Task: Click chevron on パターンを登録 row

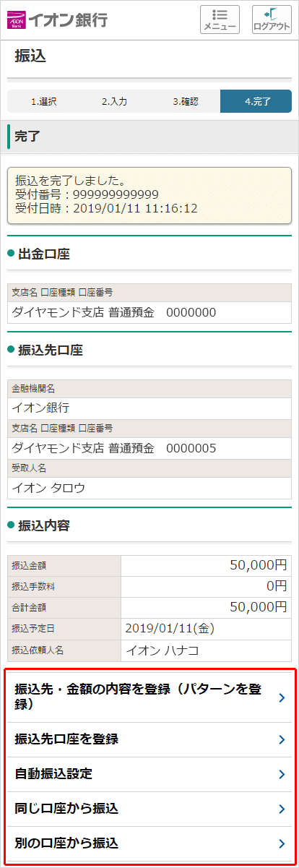Action: pyautogui.click(x=282, y=697)
